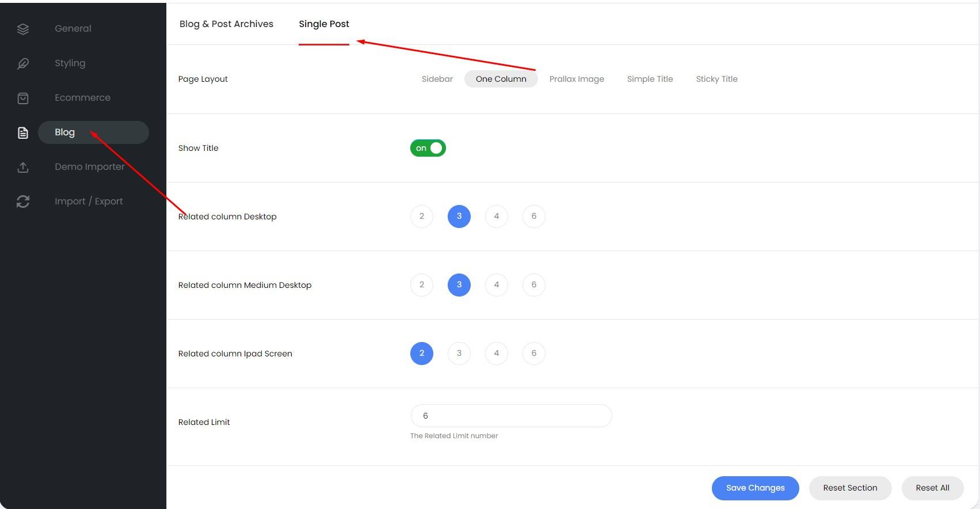Click the Reset All button
Image resolution: width=980 pixels, height=509 pixels.
click(932, 488)
